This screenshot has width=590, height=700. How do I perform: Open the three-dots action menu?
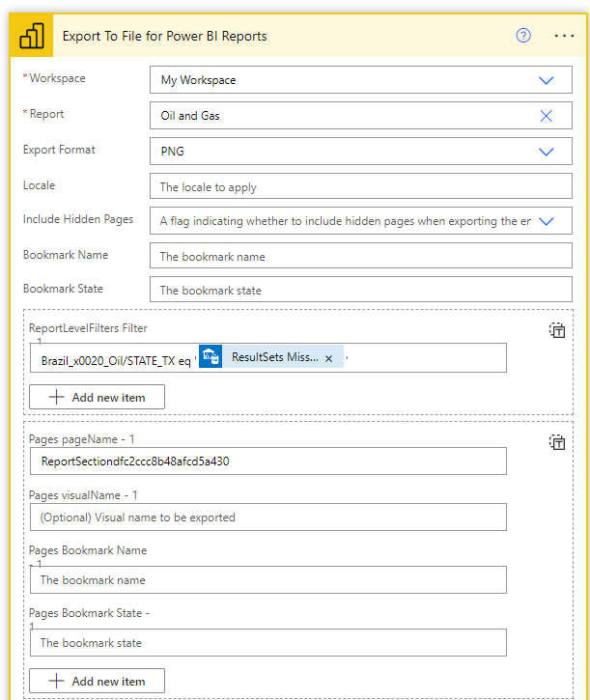[x=564, y=36]
